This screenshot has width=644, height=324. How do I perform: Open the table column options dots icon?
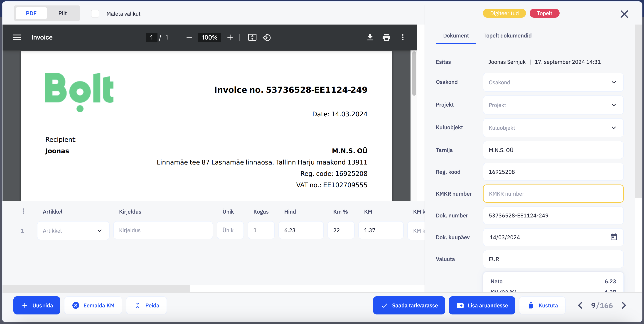23,211
